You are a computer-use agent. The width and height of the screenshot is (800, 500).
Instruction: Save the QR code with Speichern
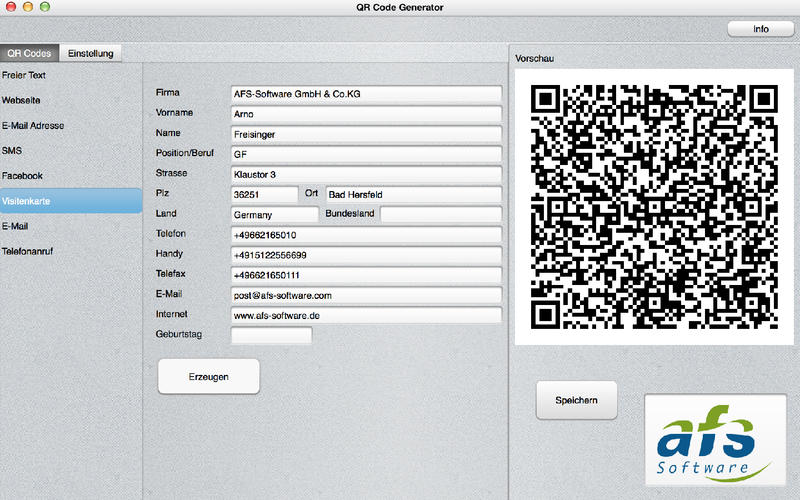pyautogui.click(x=577, y=401)
